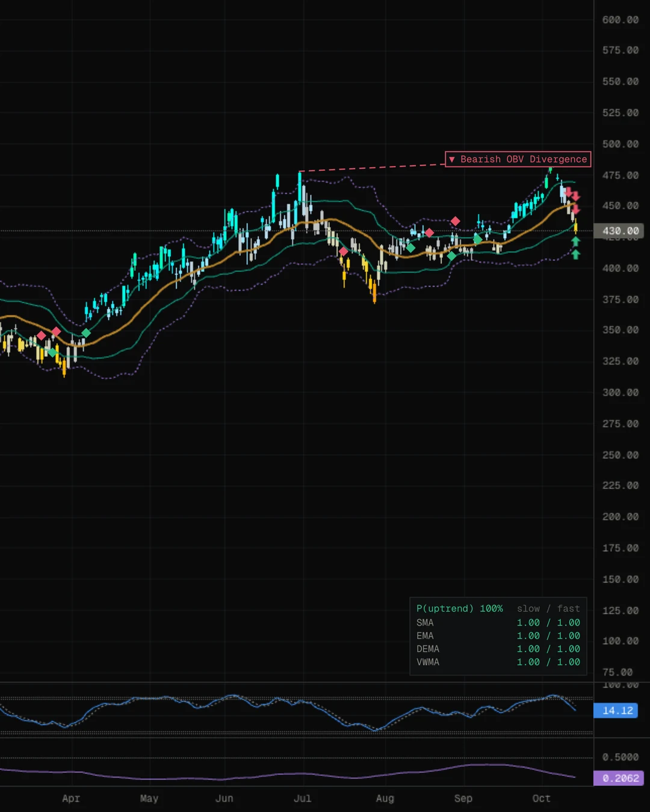Screen dimensions: 650x812
Task: Click the VWMA row label
Action: (x=428, y=662)
